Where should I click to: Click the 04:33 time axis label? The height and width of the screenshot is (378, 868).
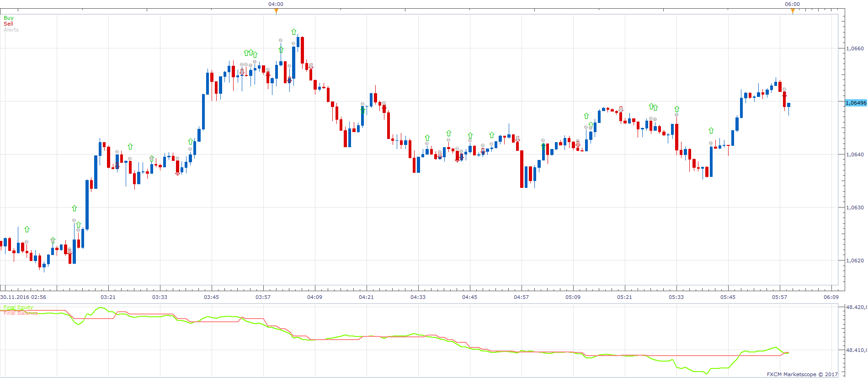418,297
